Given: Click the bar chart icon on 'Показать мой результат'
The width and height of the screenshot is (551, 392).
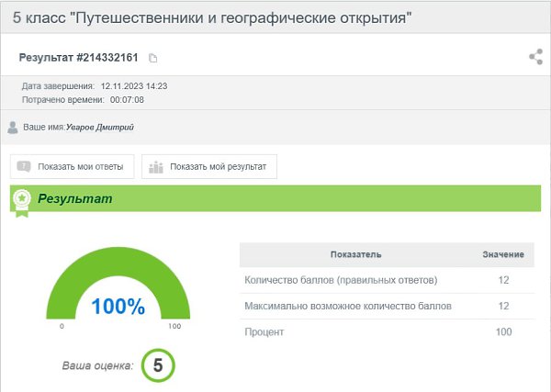Looking at the screenshot, I should [155, 167].
